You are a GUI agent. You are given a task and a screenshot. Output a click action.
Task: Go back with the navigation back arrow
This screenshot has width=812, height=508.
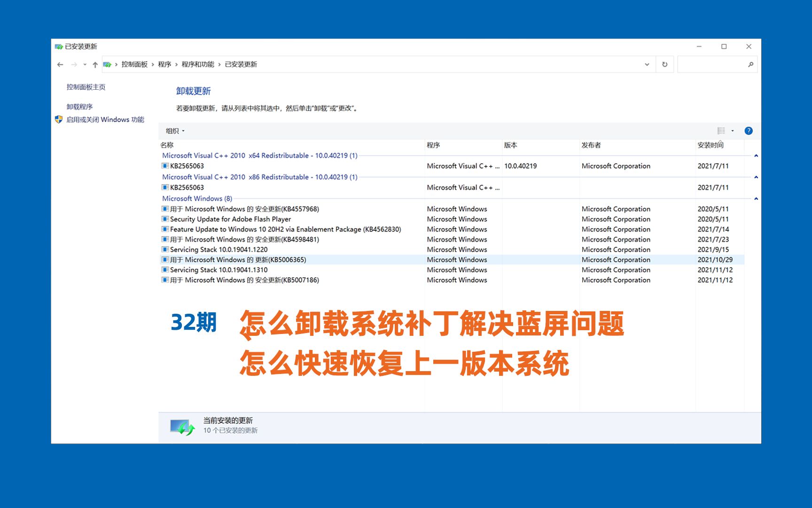point(60,65)
